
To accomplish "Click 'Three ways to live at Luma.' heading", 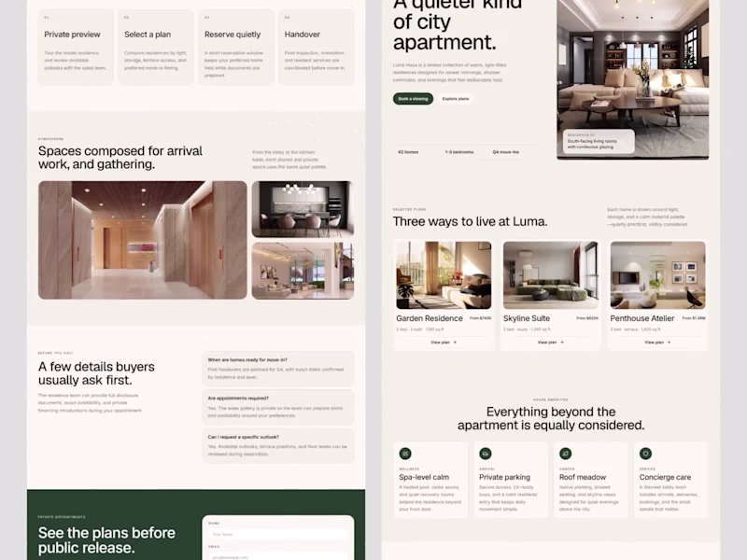I will pyautogui.click(x=471, y=221).
